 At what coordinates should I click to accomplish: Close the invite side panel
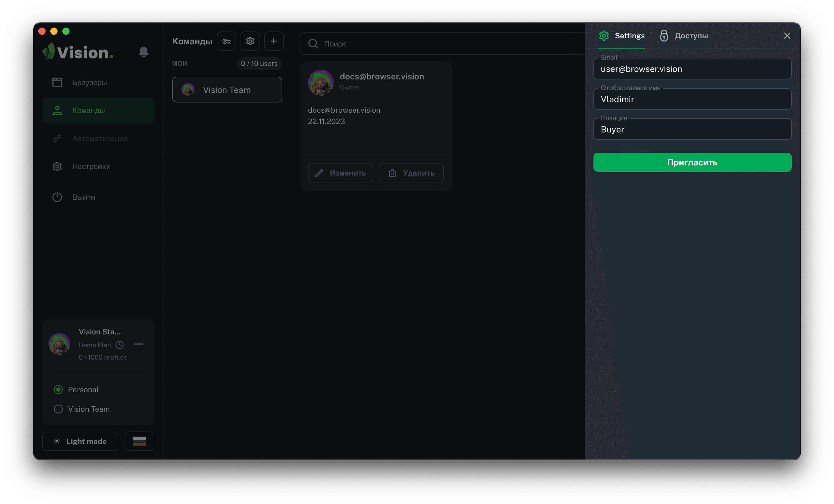pos(787,36)
